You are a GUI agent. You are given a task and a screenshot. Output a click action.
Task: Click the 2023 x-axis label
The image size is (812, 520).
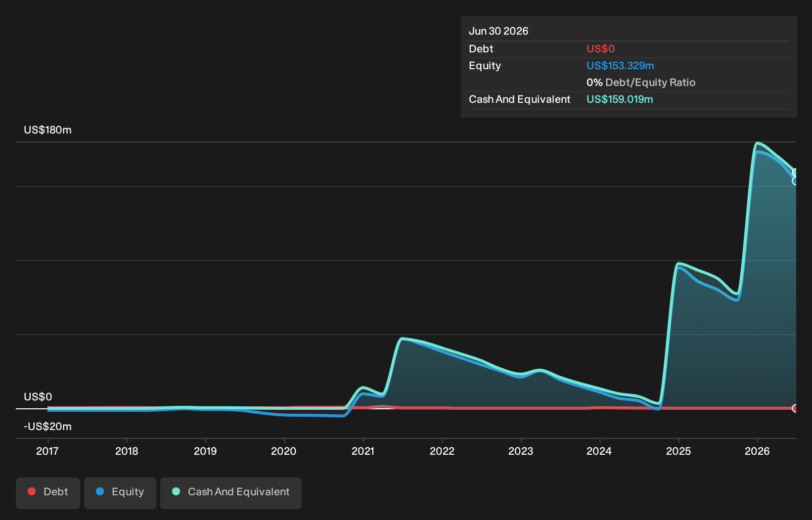(x=521, y=451)
